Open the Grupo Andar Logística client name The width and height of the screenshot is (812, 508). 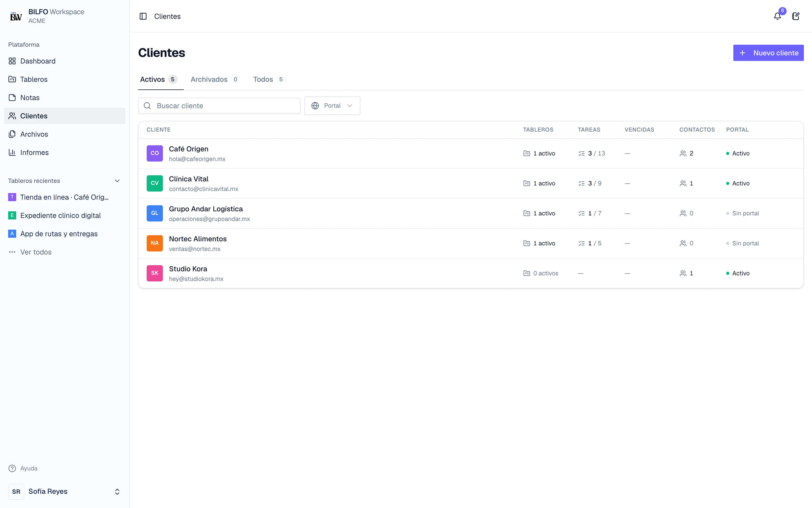click(206, 209)
